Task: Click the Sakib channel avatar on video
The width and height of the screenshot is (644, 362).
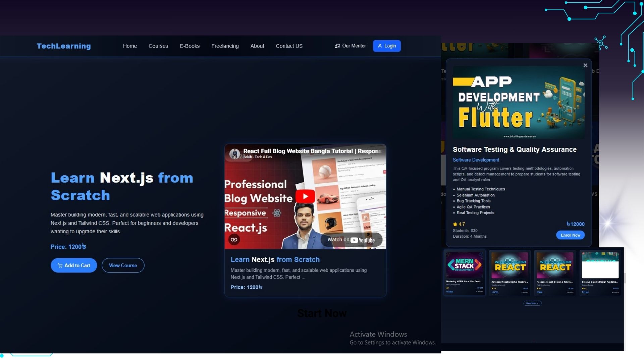Action: pos(234,154)
